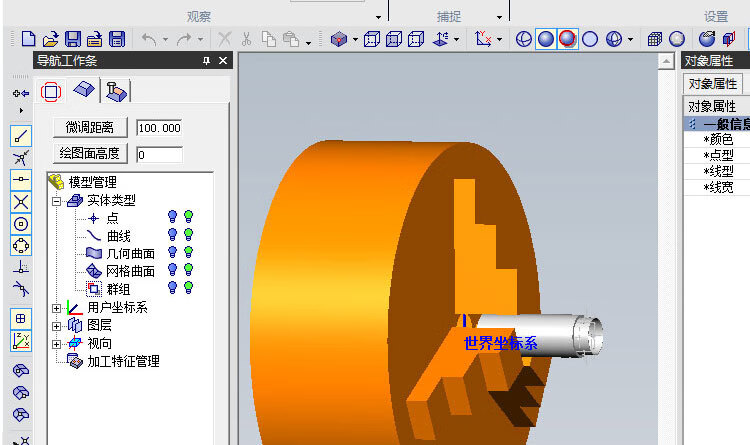Open a file using the folder icon
Screen dimensions: 750x445
[x=50, y=39]
